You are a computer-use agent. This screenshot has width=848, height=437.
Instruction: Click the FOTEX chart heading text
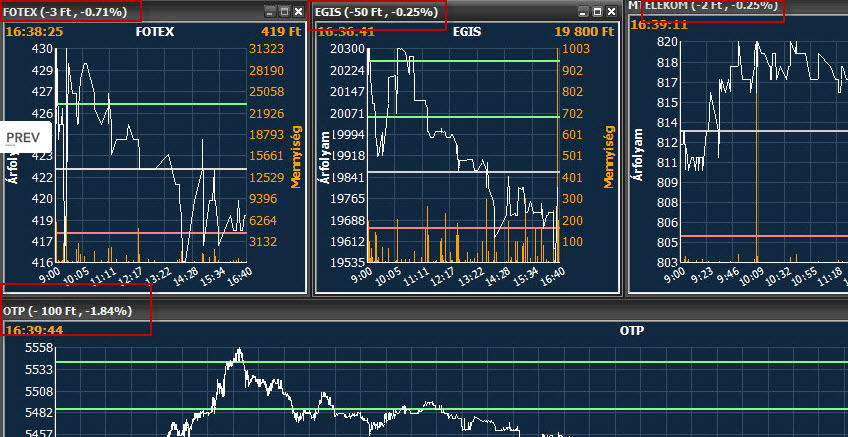155,32
